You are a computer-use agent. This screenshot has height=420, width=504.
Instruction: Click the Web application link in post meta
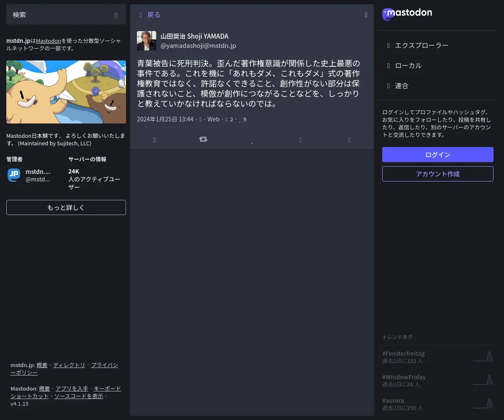coord(213,119)
